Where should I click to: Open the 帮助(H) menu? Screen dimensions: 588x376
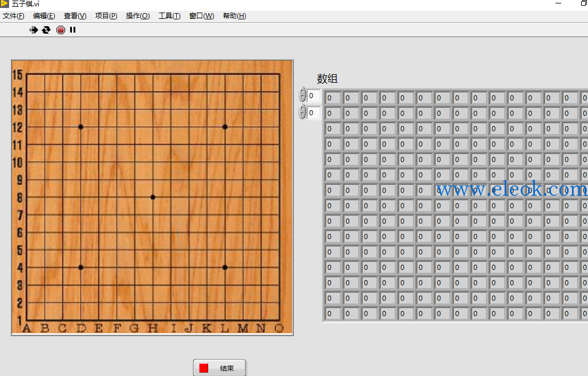[x=234, y=16]
